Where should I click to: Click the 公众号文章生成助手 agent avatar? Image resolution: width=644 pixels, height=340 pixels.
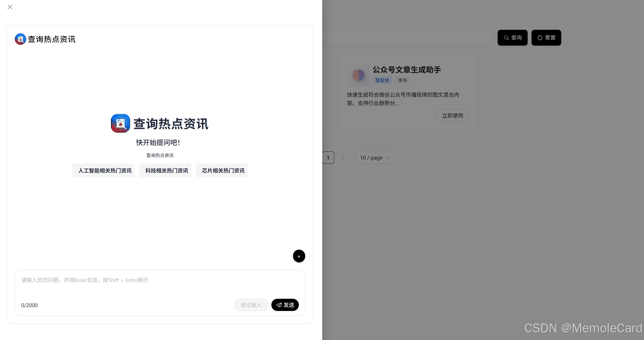click(358, 75)
